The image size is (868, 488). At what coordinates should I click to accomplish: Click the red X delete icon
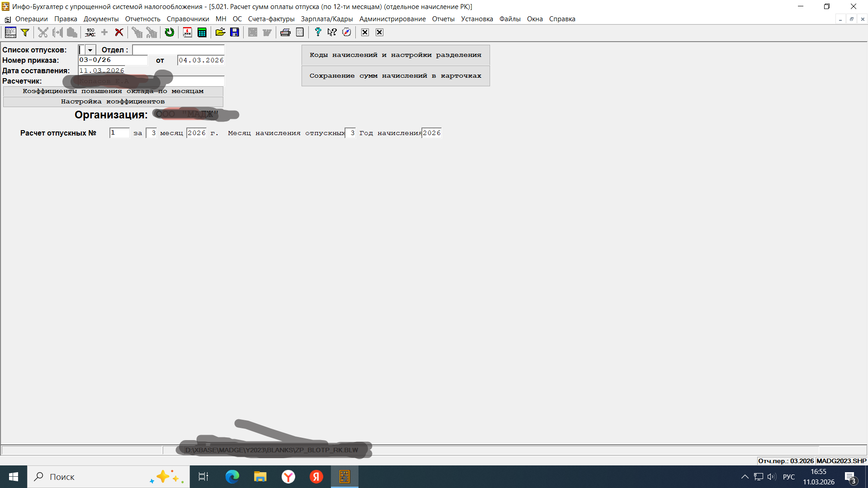pos(119,32)
